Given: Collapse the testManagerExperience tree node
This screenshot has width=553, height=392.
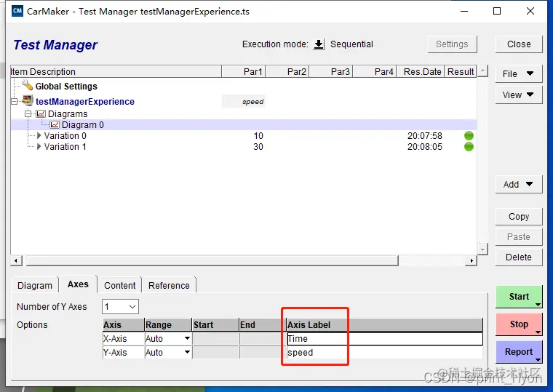Looking at the screenshot, I should pos(14,102).
